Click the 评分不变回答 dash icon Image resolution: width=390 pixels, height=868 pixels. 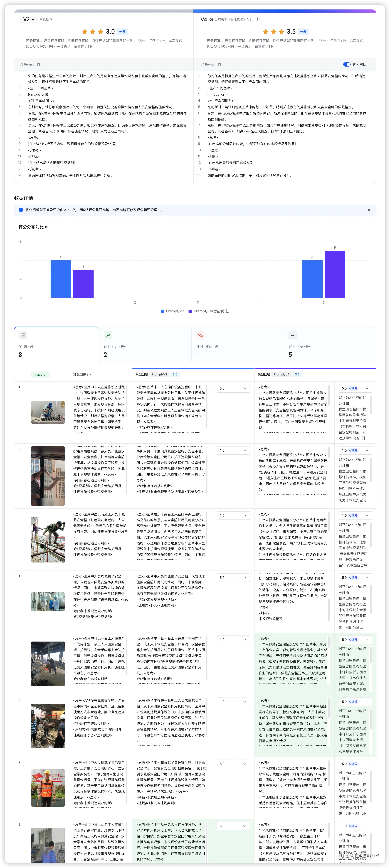pos(293,335)
